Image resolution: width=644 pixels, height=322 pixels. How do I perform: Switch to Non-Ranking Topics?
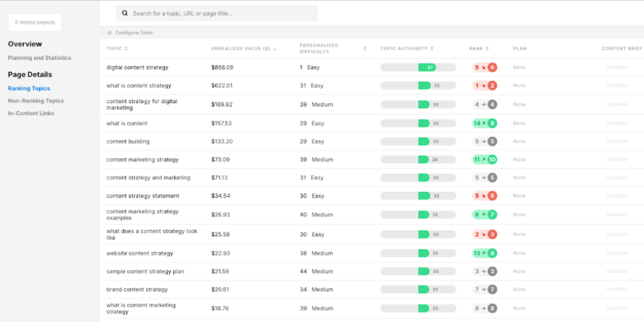pos(36,101)
